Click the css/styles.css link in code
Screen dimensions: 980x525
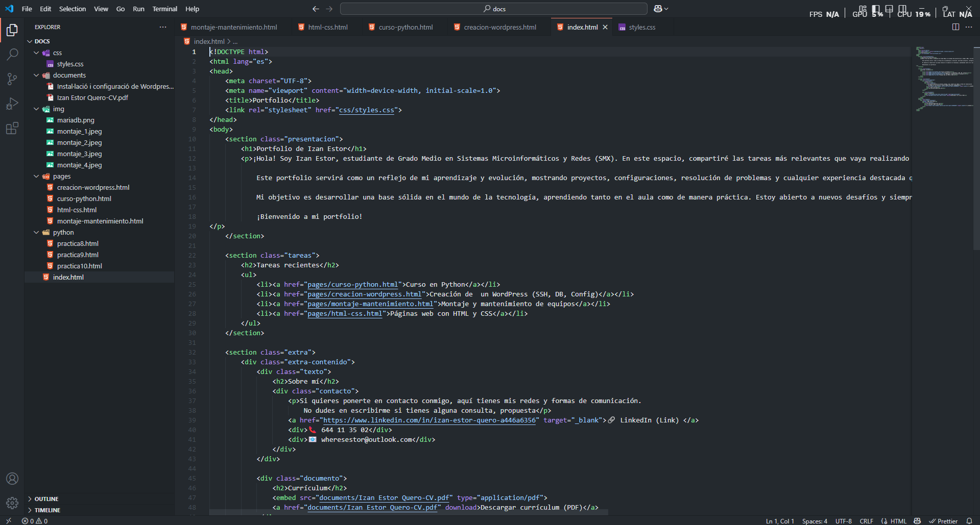366,110
